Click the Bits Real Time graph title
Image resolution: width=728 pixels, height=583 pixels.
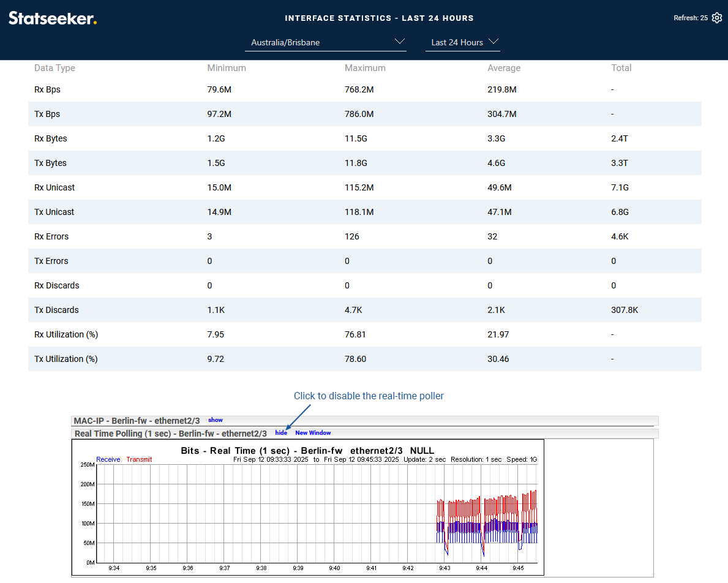[307, 451]
